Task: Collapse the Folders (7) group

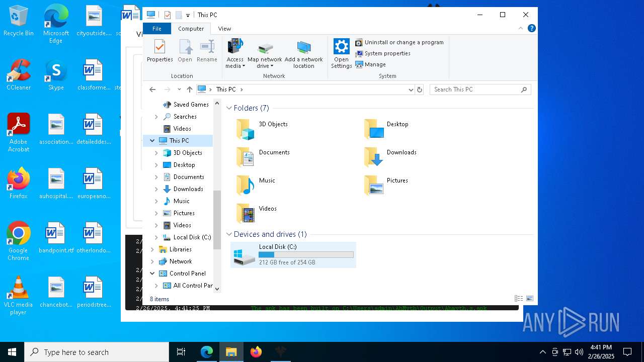Action: point(229,108)
